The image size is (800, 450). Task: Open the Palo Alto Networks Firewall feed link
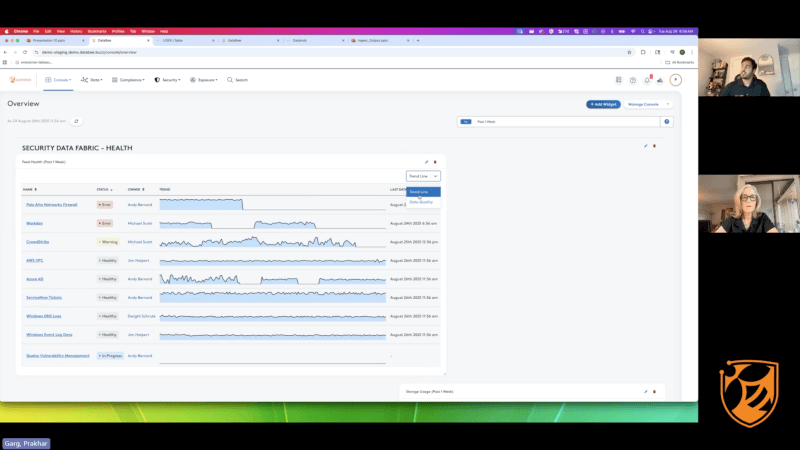[52, 205]
